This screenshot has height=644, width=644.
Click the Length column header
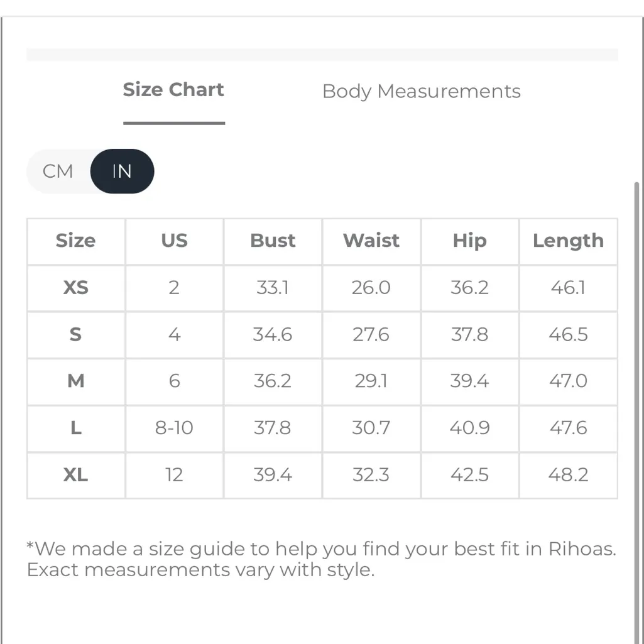pyautogui.click(x=568, y=241)
